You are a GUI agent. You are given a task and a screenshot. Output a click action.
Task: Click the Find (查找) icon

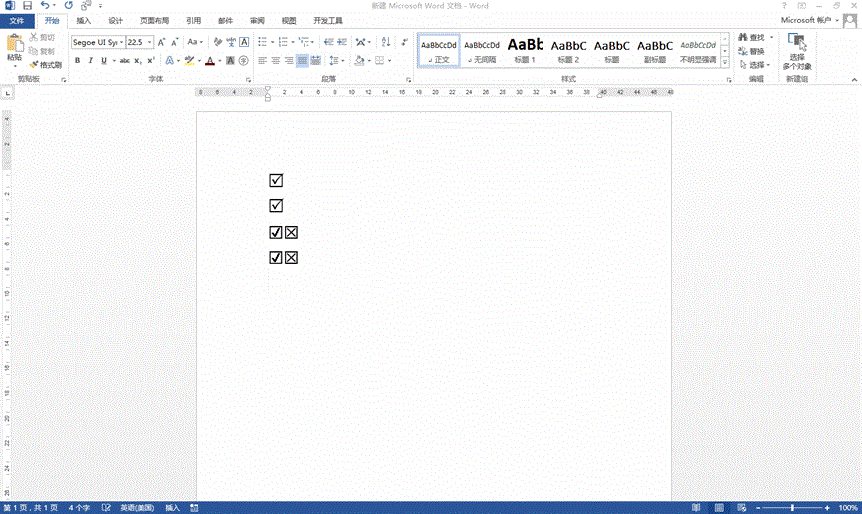(x=752, y=37)
